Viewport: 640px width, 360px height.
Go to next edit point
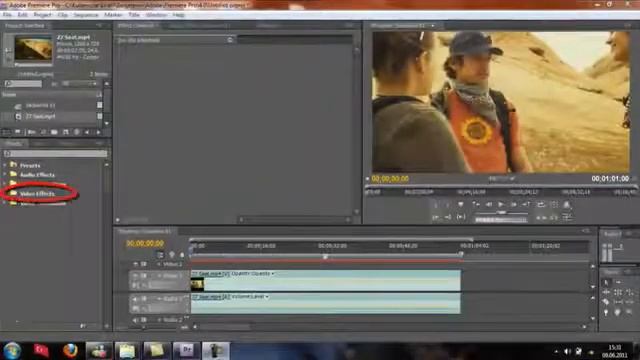(526, 204)
